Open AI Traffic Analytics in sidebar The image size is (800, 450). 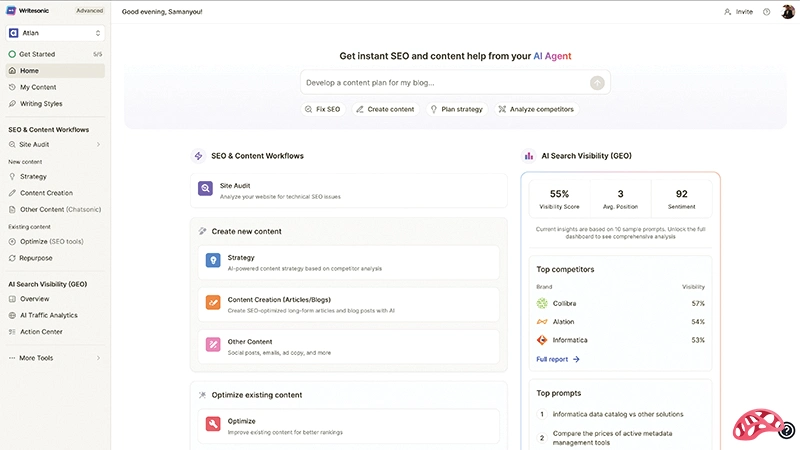click(x=49, y=315)
